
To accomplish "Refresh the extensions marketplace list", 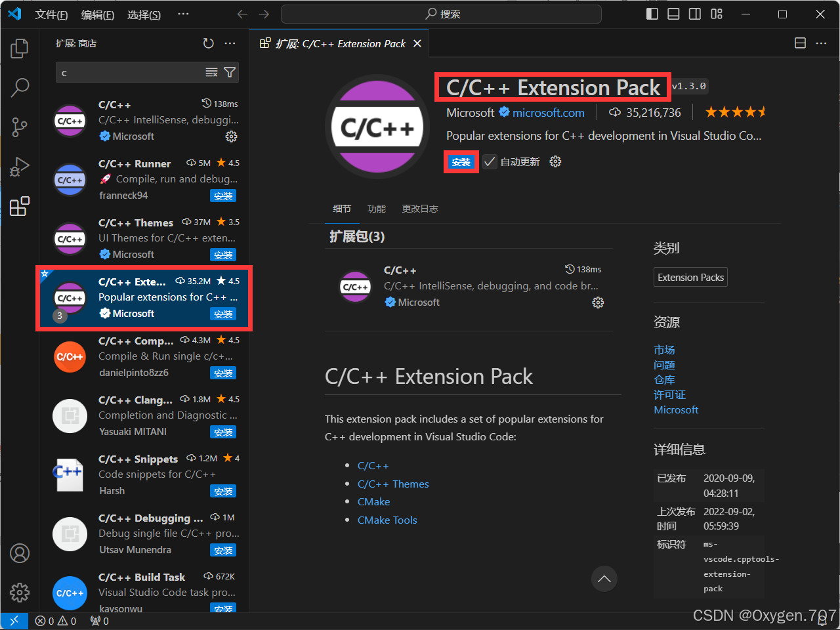I will click(208, 43).
